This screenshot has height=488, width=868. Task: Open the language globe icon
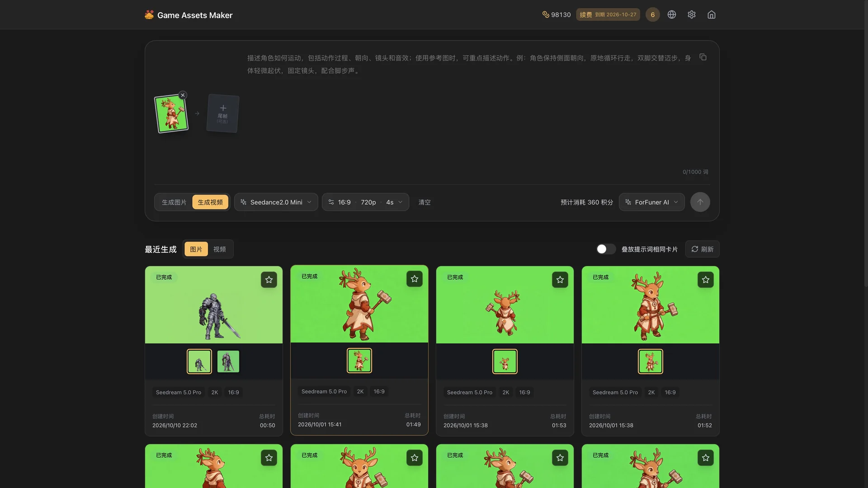tap(672, 14)
